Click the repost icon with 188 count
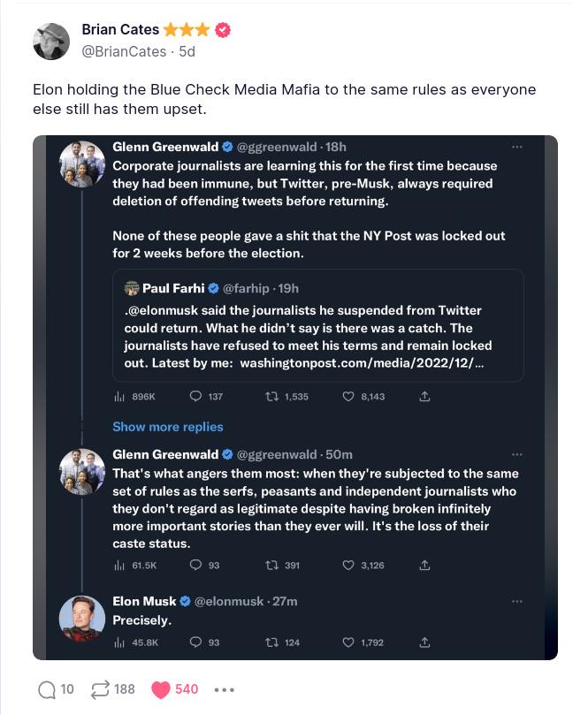 point(102,688)
